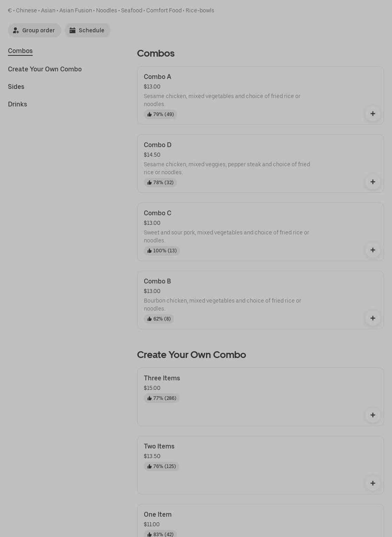The height and width of the screenshot is (537, 392).
Task: Navigate to Drinks category
Action: 18,104
